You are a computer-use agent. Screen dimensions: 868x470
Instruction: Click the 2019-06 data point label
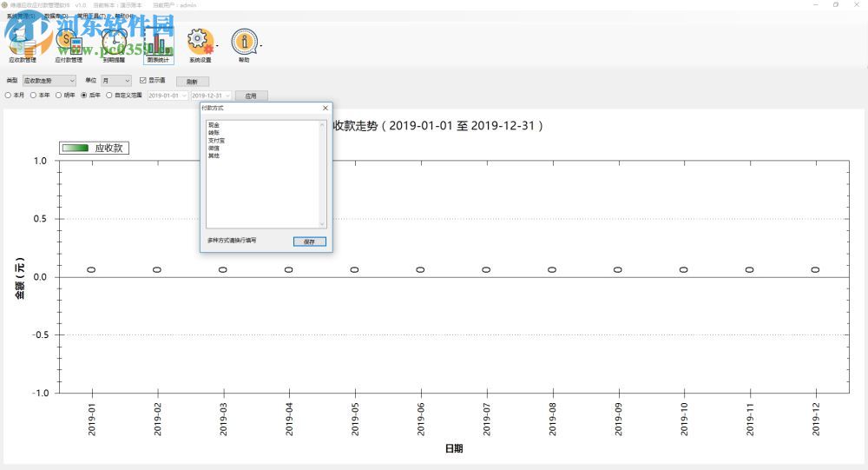pyautogui.click(x=420, y=270)
